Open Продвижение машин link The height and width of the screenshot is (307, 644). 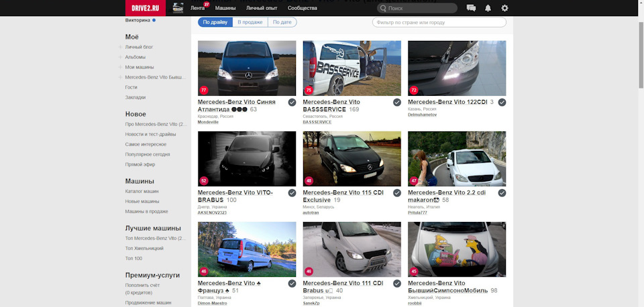pos(148,303)
